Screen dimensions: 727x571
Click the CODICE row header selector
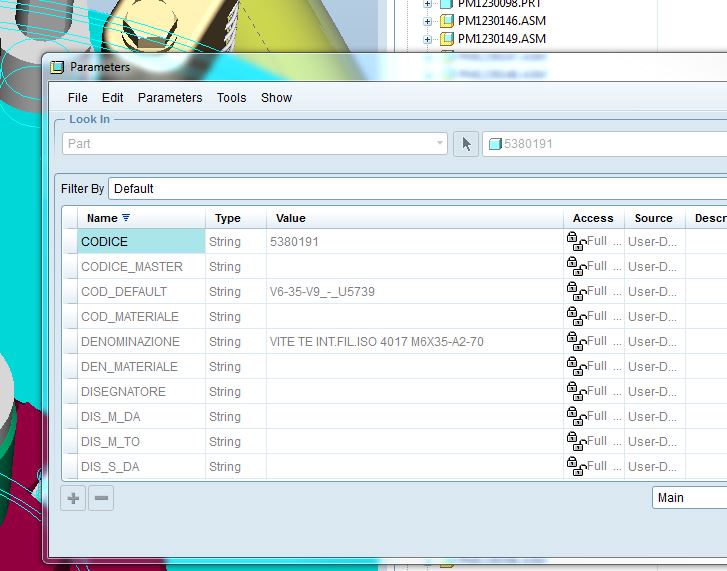(x=70, y=241)
